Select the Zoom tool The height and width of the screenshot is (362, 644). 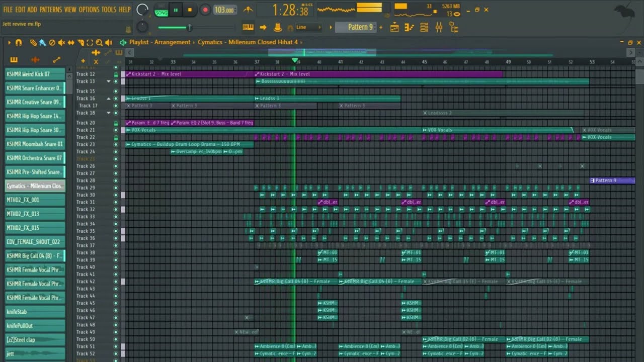tap(99, 43)
